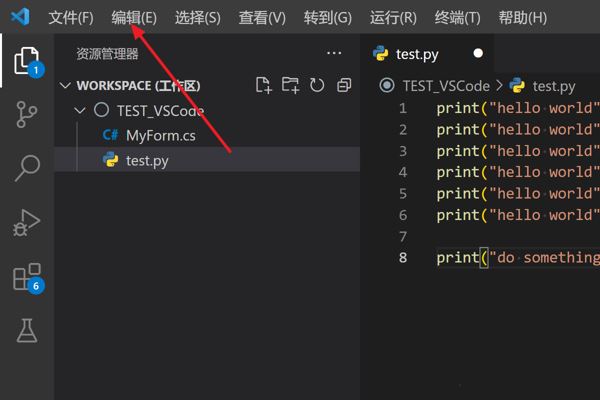The height and width of the screenshot is (400, 600).
Task: Open the Explorer view in activity bar
Action: point(26,61)
